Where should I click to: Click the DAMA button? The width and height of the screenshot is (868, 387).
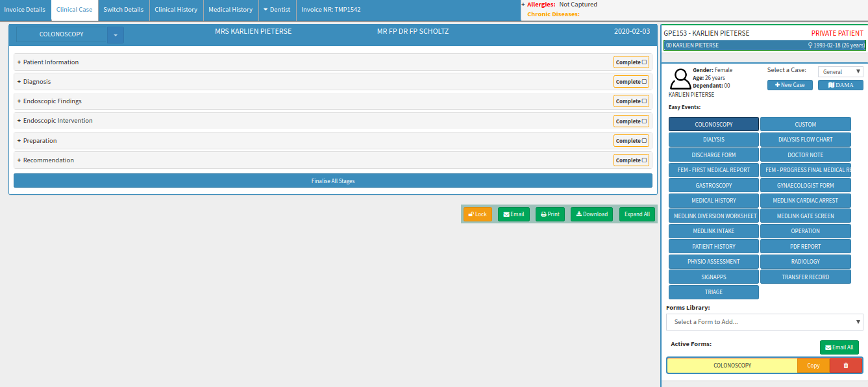[841, 85]
